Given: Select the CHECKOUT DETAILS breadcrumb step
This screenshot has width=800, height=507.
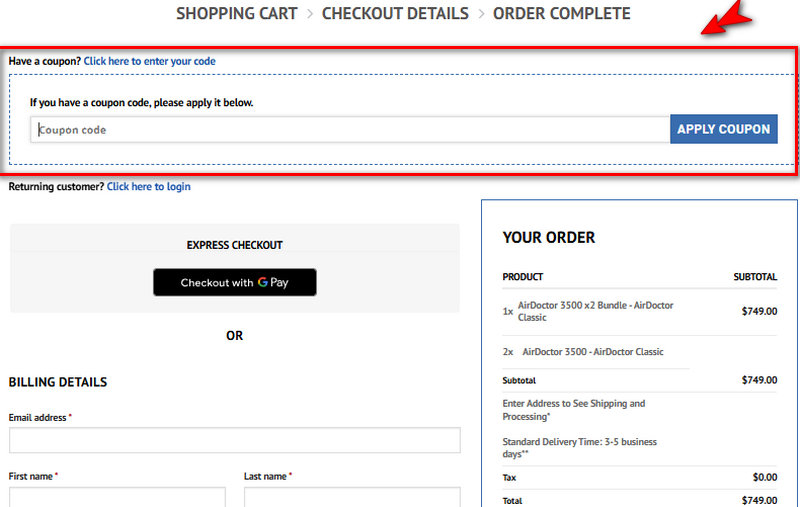Looking at the screenshot, I should pos(395,14).
